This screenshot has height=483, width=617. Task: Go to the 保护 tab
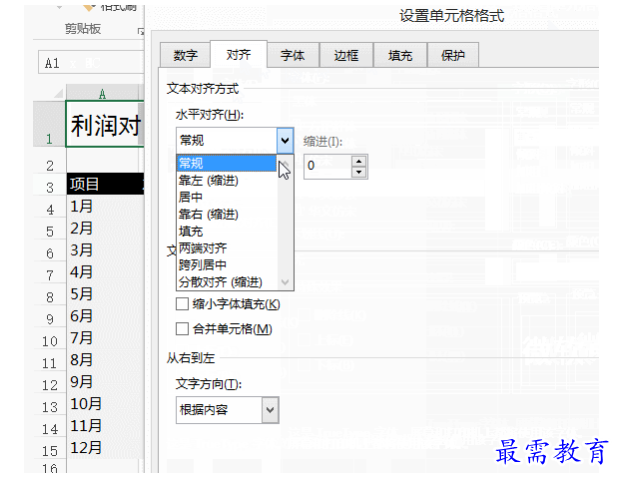click(x=453, y=55)
